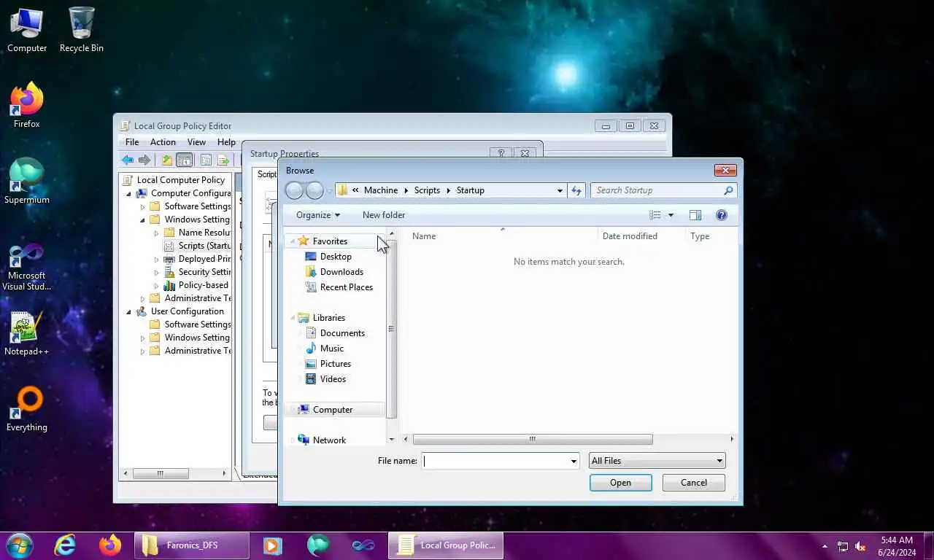
Task: Click Cancel button in Browse dialog
Action: pos(693,483)
